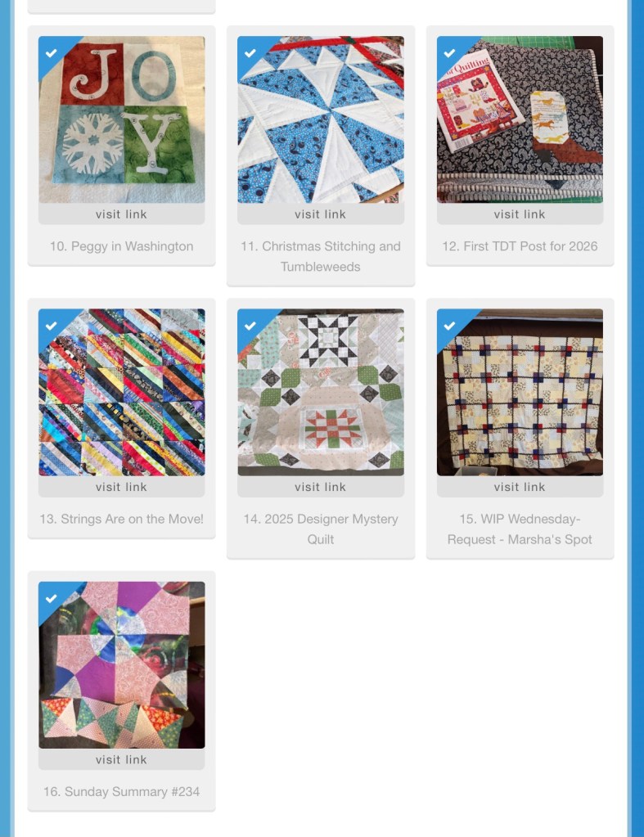Visit link for Strings Are on the Move
This screenshot has width=644, height=837.
[122, 487]
